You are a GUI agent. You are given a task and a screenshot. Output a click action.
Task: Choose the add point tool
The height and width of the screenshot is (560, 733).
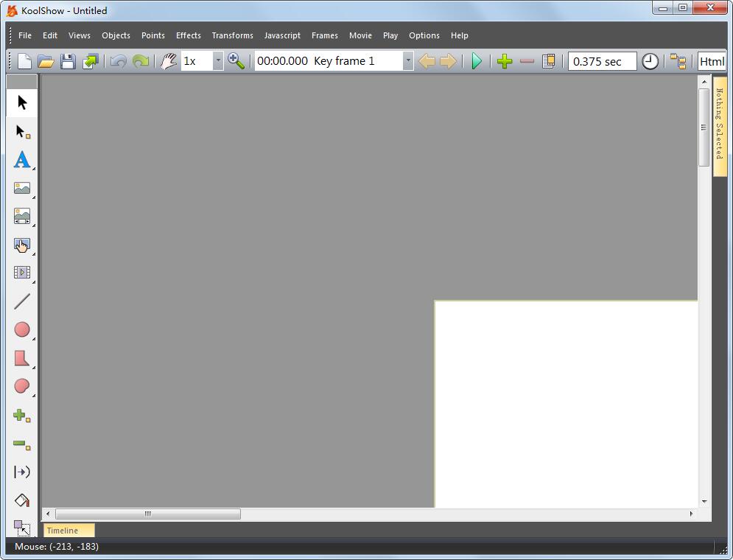point(22,415)
